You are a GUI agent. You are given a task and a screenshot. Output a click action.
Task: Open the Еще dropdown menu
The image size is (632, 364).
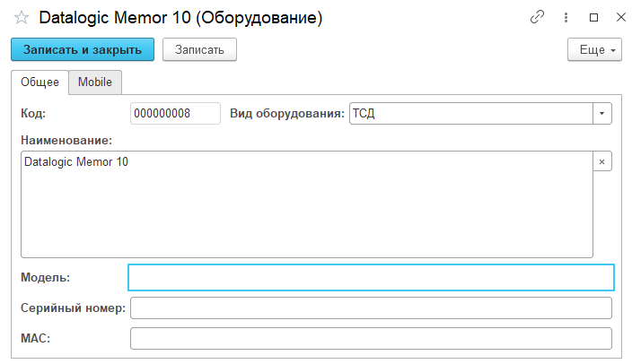point(595,50)
